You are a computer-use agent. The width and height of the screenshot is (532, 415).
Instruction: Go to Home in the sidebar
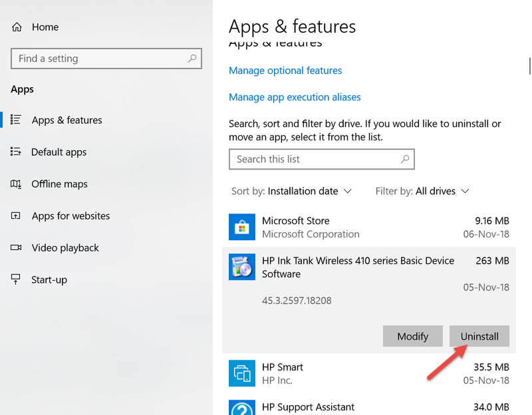pyautogui.click(x=45, y=27)
